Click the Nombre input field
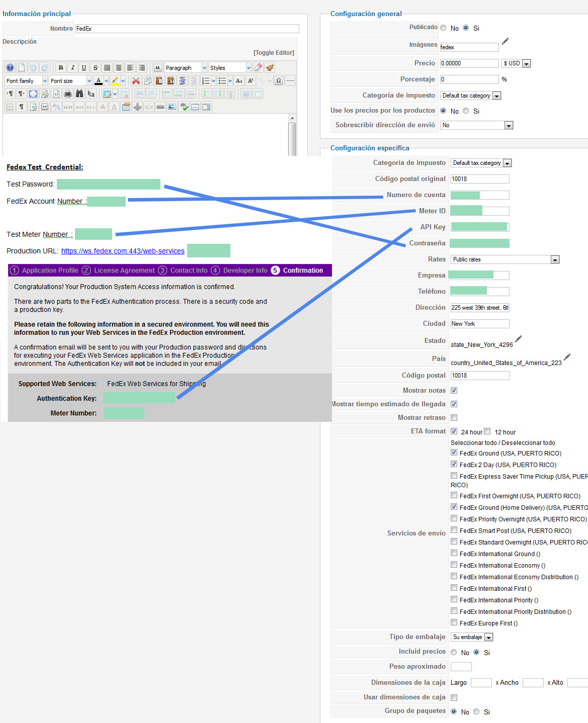Image resolution: width=588 pixels, height=723 pixels. tap(187, 29)
